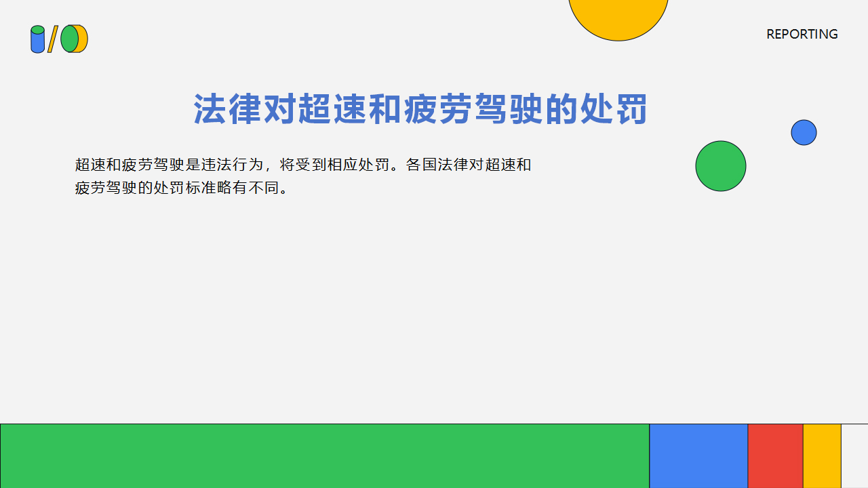This screenshot has width=868, height=488.
Task: Select the REPORTING label
Action: 802,34
